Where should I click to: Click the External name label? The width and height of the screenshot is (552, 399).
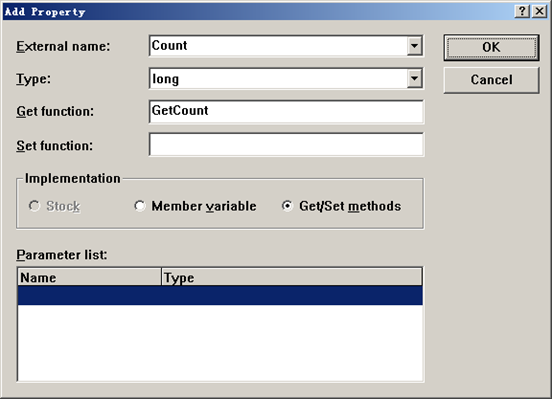click(63, 46)
